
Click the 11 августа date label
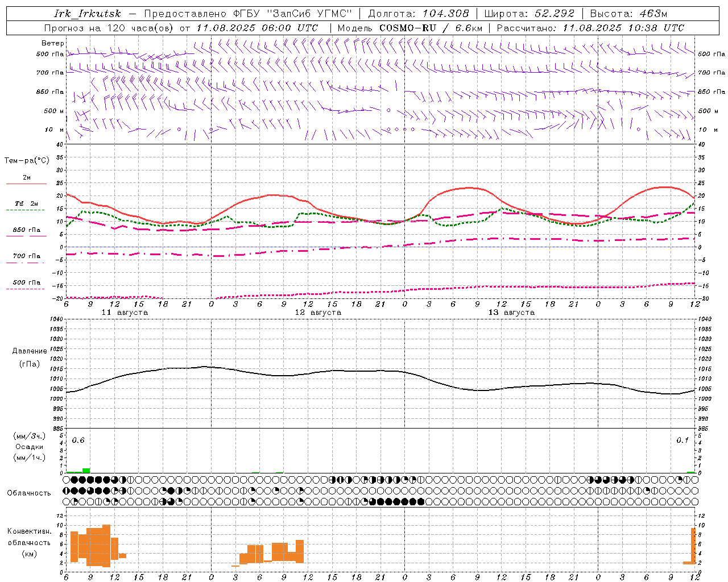125,313
